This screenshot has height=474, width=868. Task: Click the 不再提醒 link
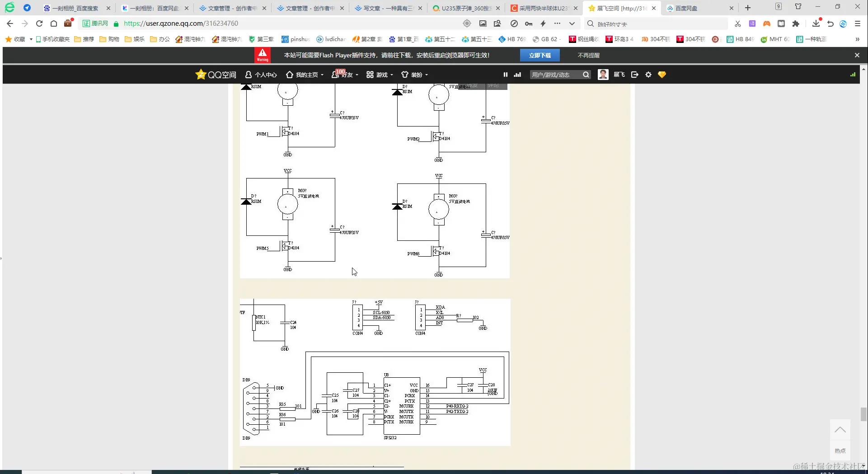click(588, 55)
